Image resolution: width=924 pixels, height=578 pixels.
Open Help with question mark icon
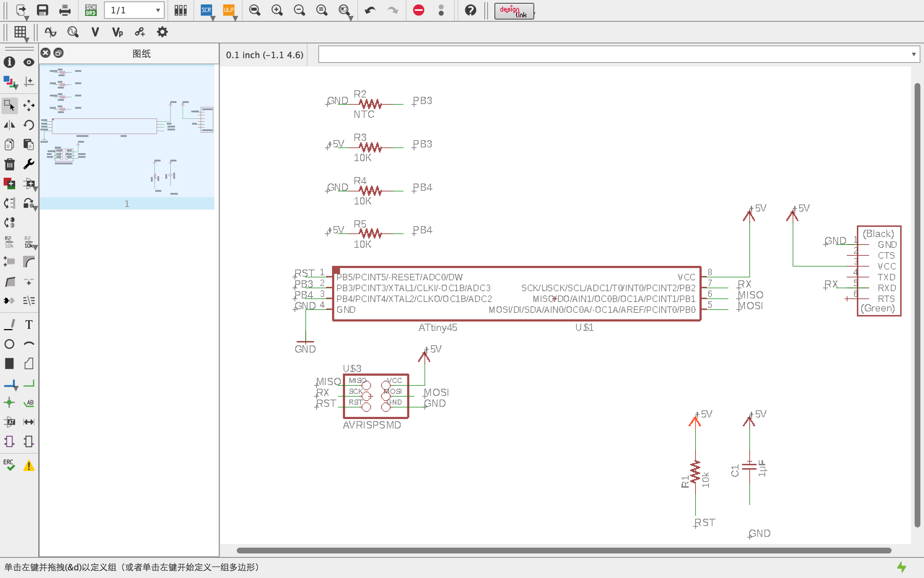[x=470, y=10]
